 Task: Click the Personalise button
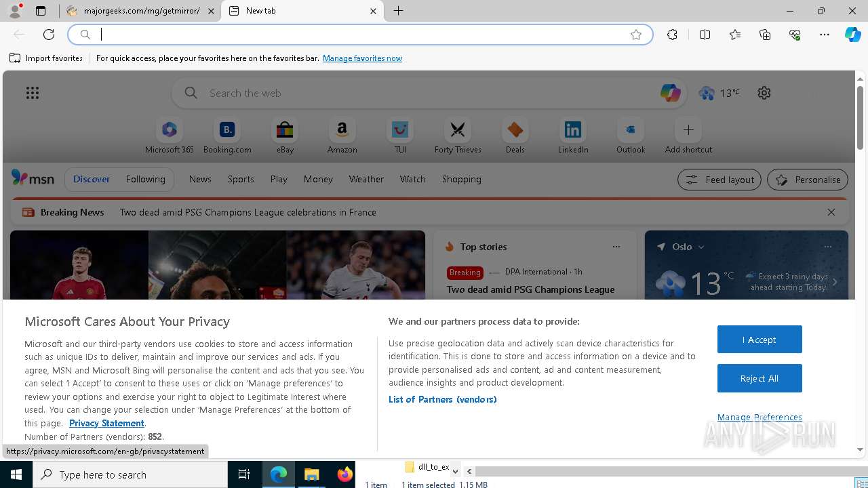point(808,180)
